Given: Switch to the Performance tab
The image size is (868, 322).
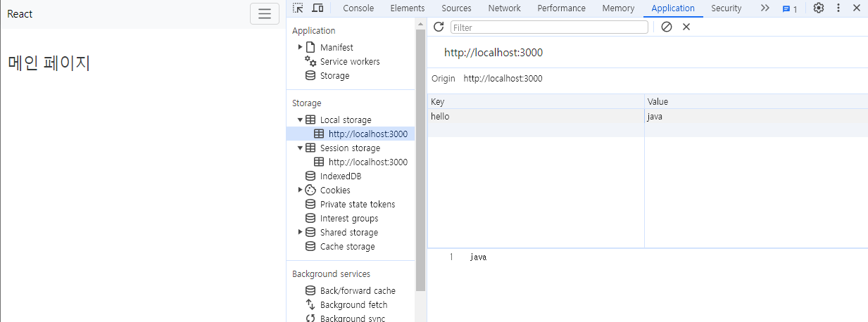Looking at the screenshot, I should pyautogui.click(x=562, y=8).
